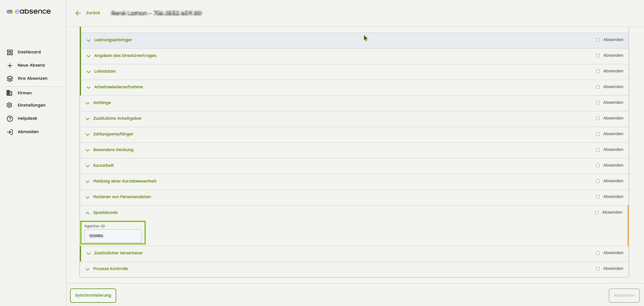Image resolution: width=644 pixels, height=306 pixels.
Task: Click the eabsence logo icon
Action: (10, 12)
